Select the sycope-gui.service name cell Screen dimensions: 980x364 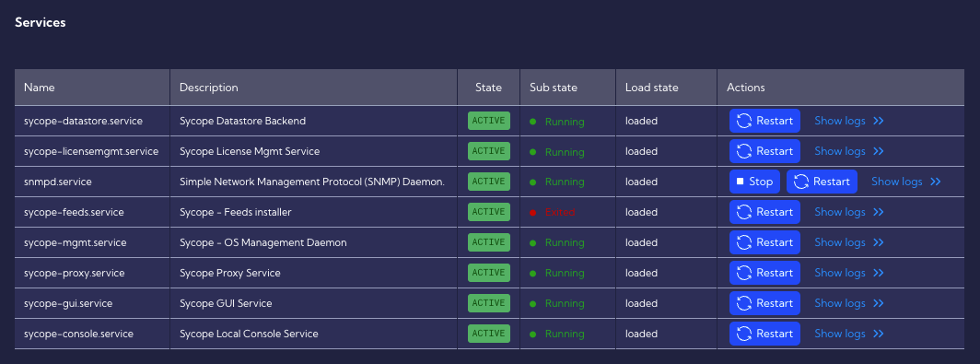(92, 303)
